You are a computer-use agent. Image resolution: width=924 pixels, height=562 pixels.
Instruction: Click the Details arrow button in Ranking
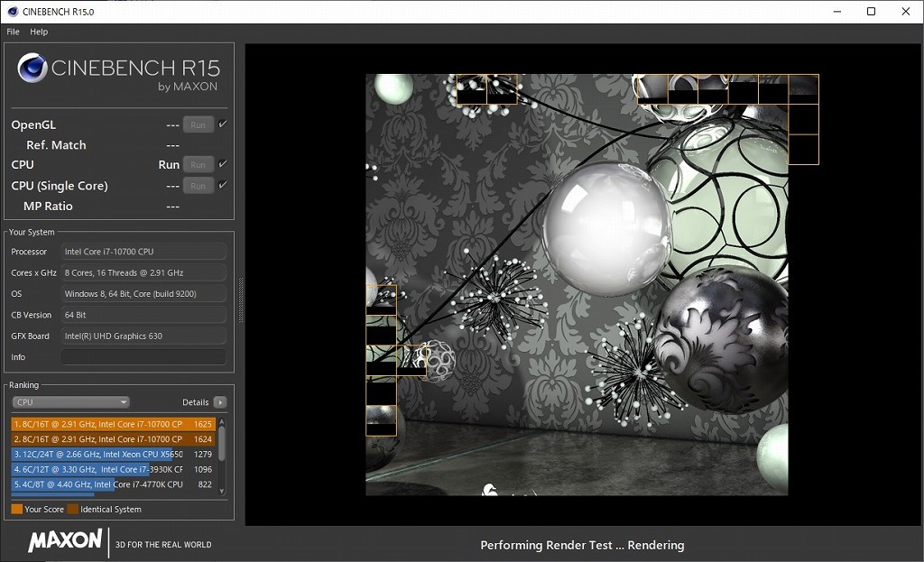pos(220,402)
